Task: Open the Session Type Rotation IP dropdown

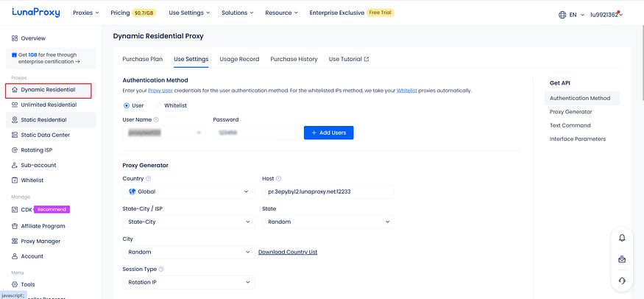Action: tap(188, 282)
